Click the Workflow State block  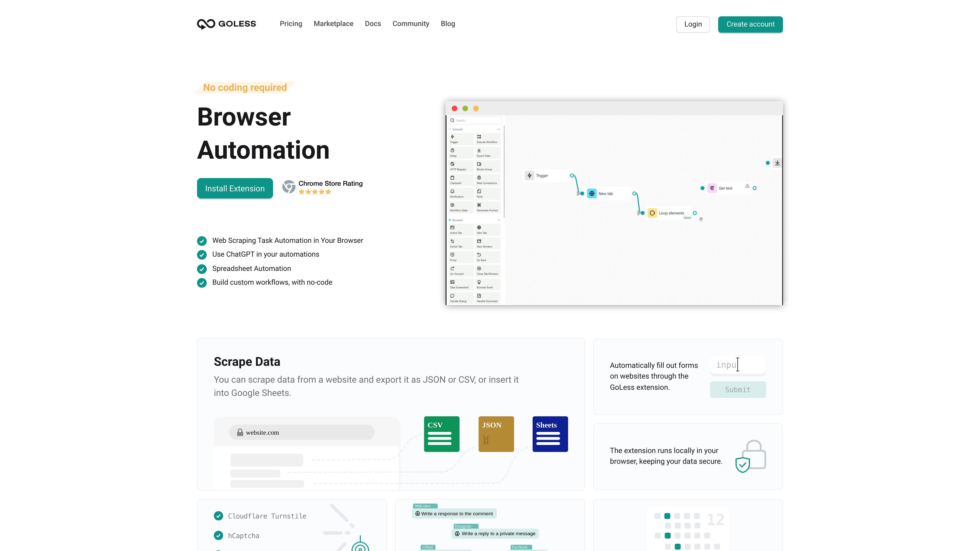[x=461, y=207]
